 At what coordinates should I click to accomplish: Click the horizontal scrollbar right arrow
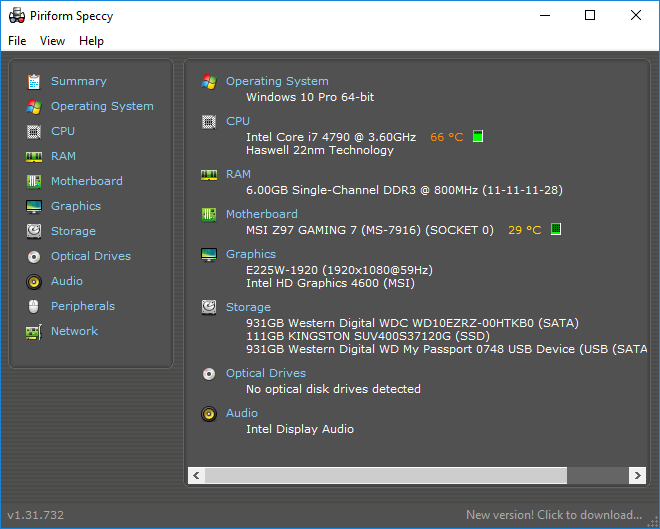637,476
